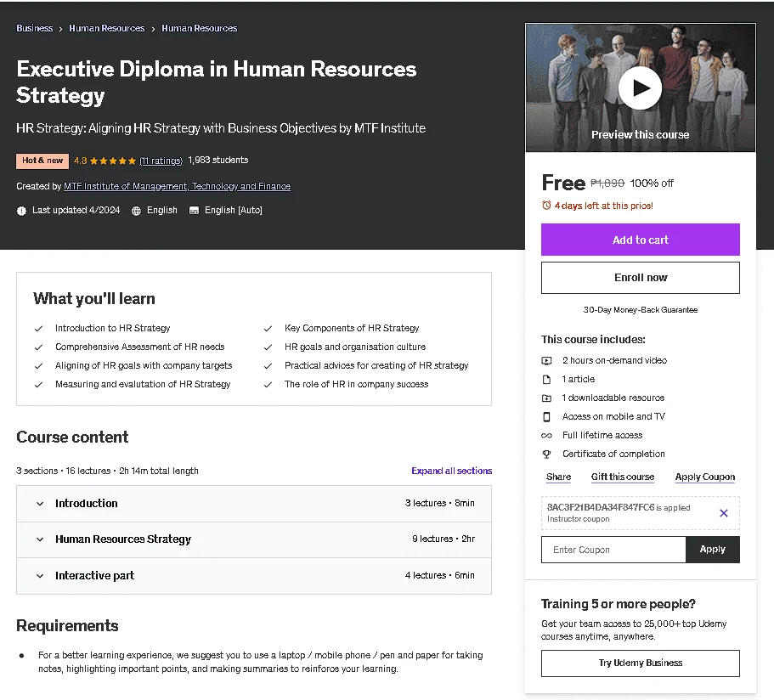774x700 pixels.
Task: Click the last updated alert icon
Action: (x=21, y=211)
